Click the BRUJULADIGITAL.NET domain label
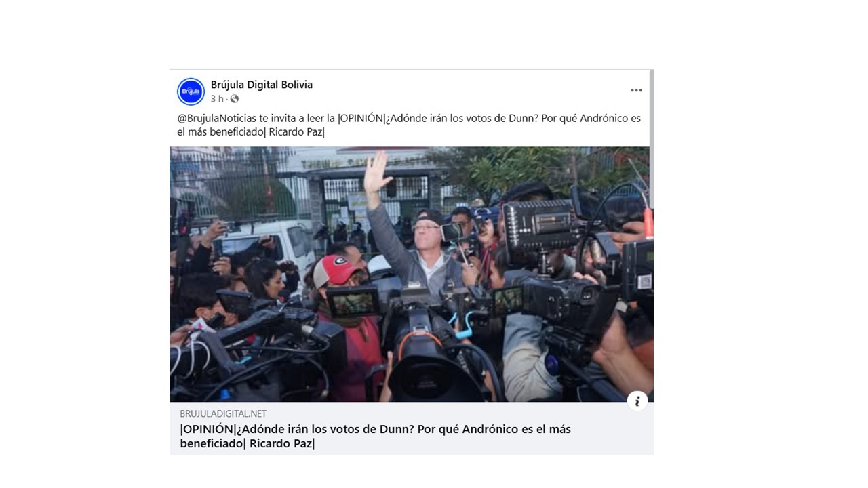 click(223, 413)
